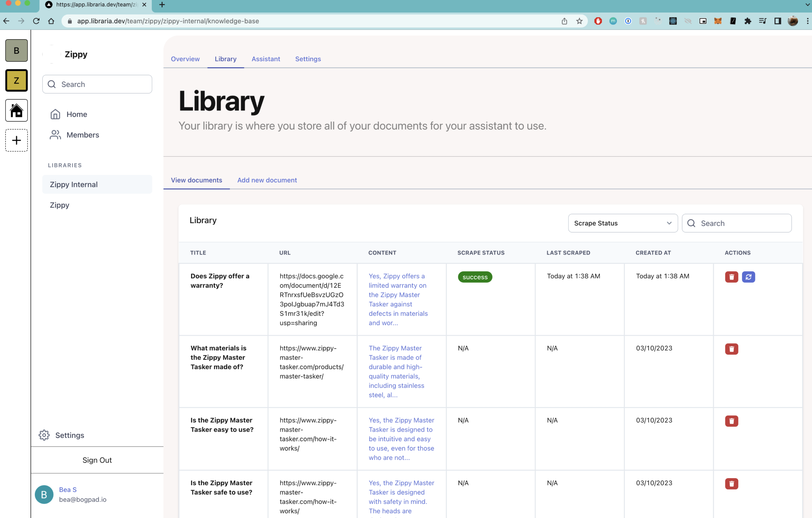
Task: Close the libraria browser tab
Action: (x=144, y=5)
